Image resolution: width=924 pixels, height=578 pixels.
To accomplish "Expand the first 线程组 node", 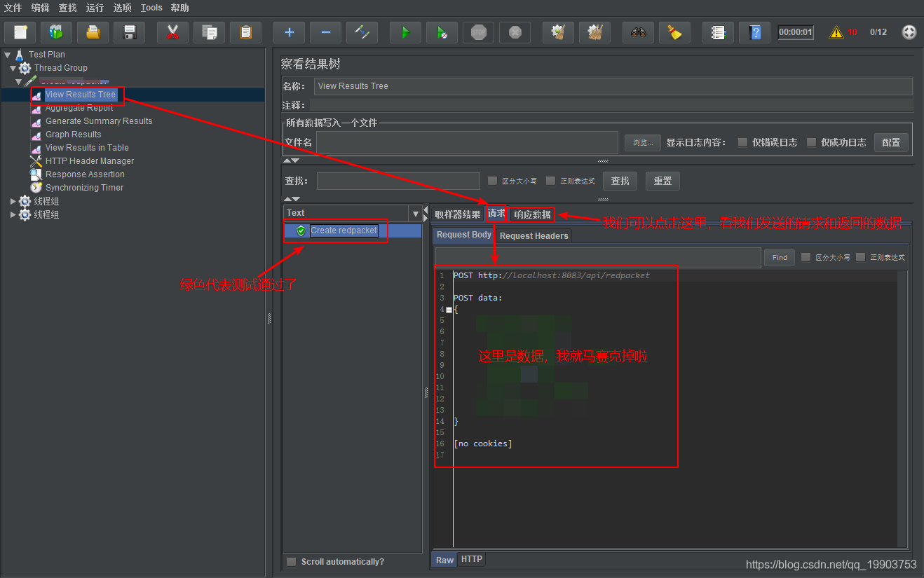I will point(13,202).
